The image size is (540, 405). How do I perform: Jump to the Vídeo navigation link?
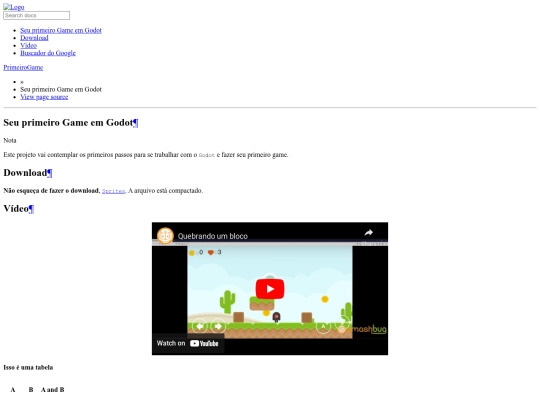[28, 45]
